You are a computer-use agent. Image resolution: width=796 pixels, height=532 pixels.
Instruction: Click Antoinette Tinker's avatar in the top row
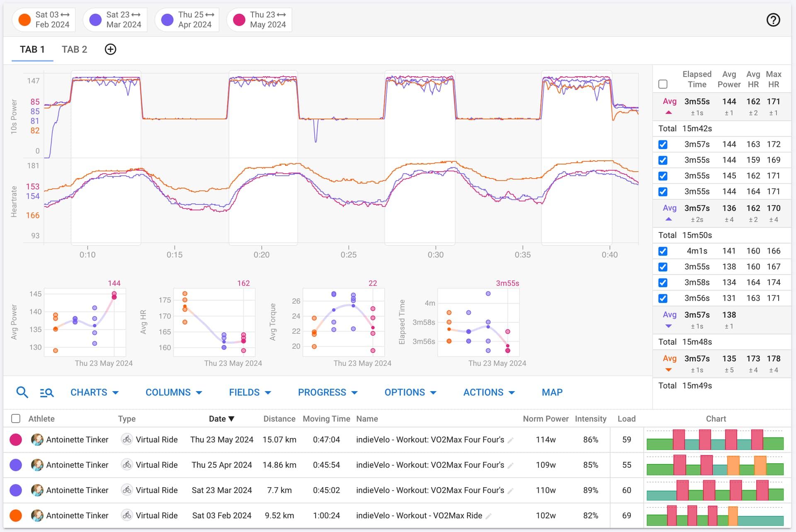[x=38, y=440]
